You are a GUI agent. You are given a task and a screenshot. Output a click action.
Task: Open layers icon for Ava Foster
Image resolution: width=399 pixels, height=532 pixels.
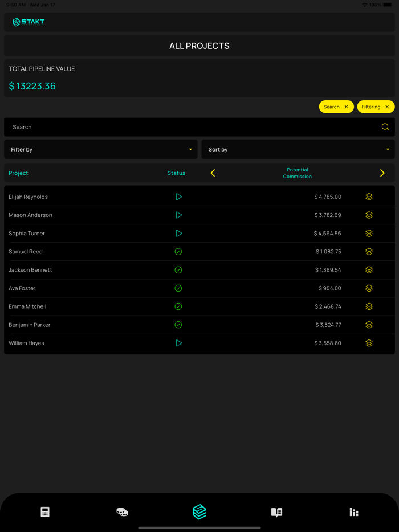(x=369, y=288)
